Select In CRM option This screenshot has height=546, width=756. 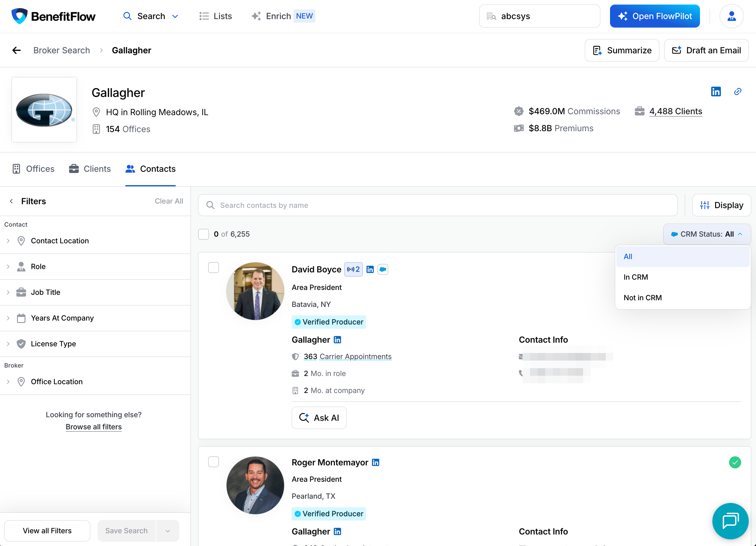point(683,277)
